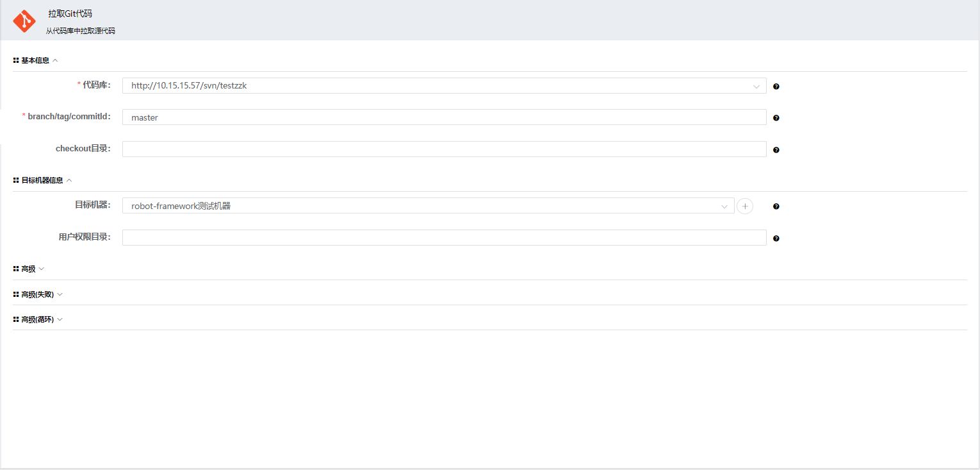Click the grid icon beside 目标机器信息 heading
This screenshot has height=470, width=980.
(x=16, y=180)
